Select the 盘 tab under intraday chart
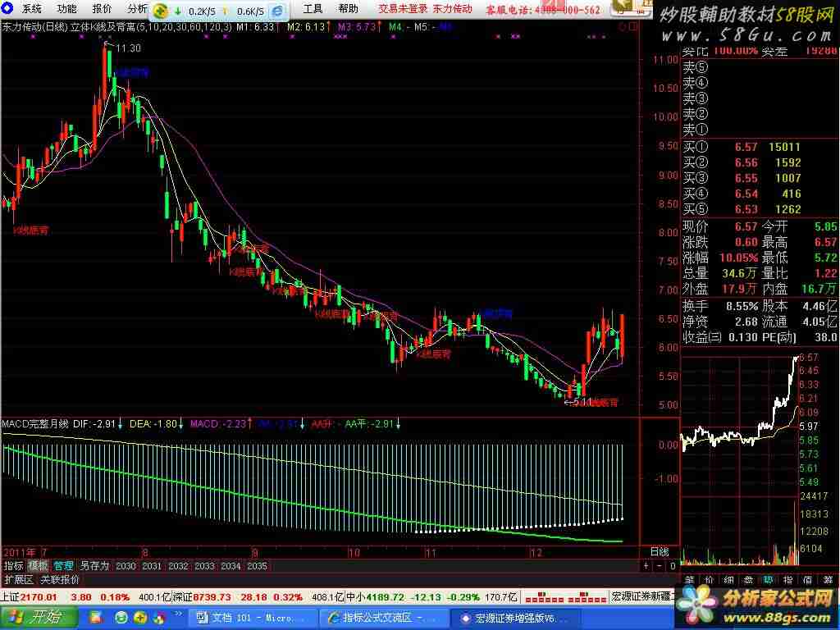The width and height of the screenshot is (840, 630). click(x=748, y=580)
